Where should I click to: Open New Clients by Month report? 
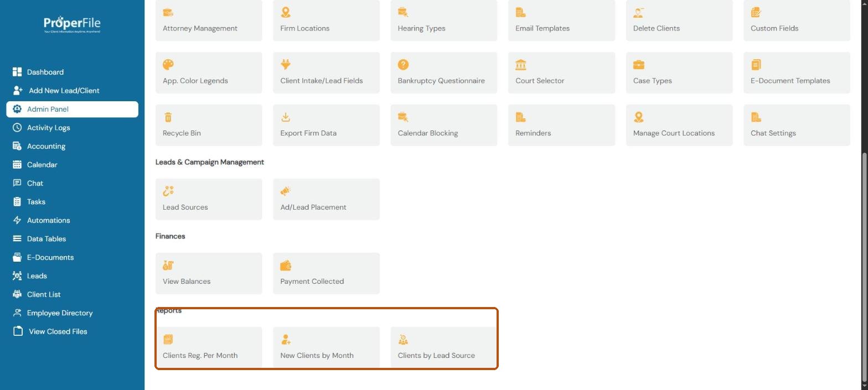326,347
